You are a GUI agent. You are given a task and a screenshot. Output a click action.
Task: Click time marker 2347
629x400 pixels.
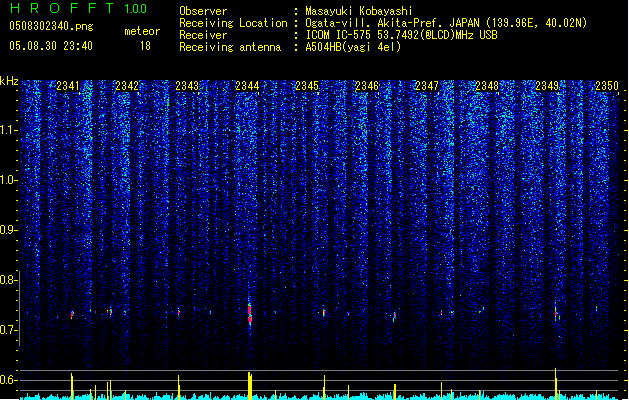pos(427,86)
